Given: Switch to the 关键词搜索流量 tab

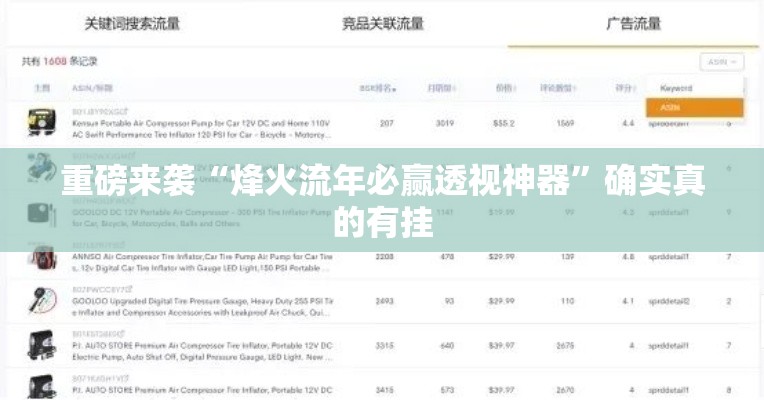Looking at the screenshot, I should pos(132,23).
